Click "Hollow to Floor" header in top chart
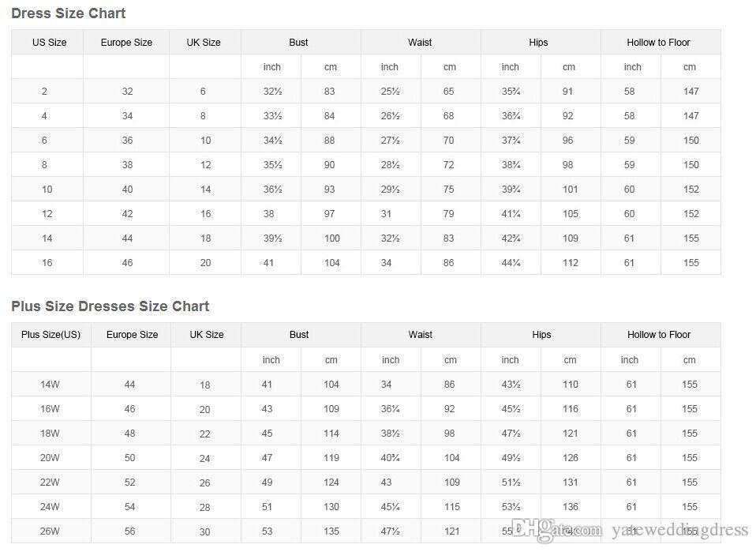The height and width of the screenshot is (552, 756). [x=658, y=43]
